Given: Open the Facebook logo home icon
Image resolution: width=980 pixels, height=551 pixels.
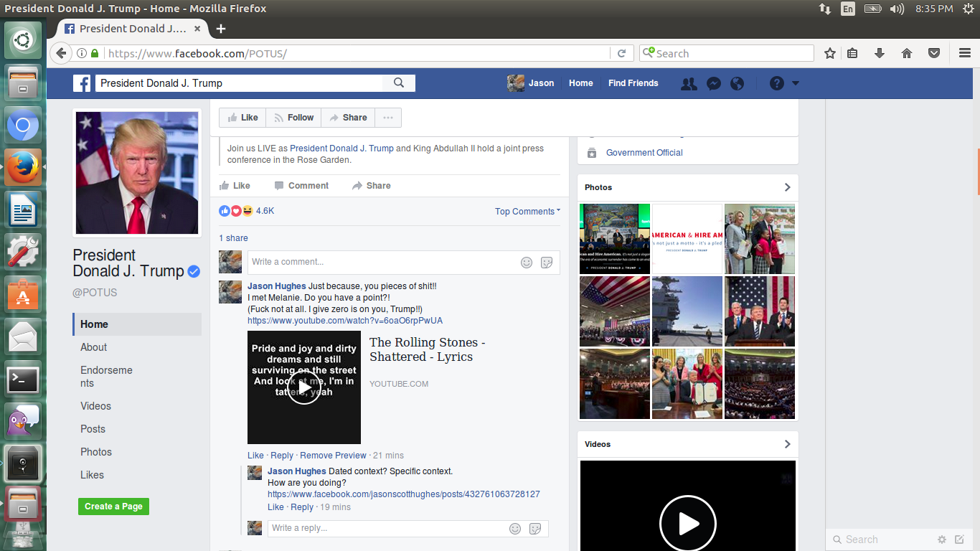Looking at the screenshot, I should [x=83, y=83].
